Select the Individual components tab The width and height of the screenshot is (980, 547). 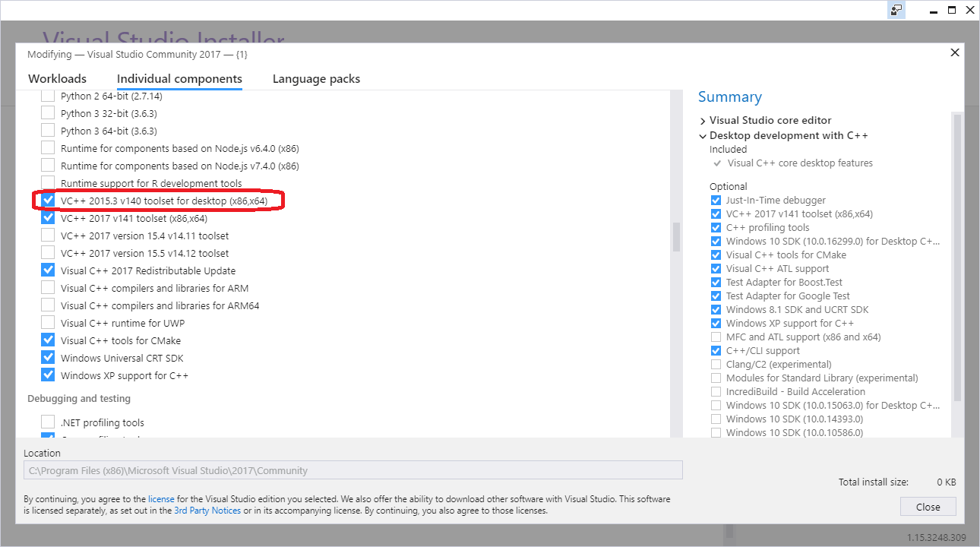click(179, 78)
